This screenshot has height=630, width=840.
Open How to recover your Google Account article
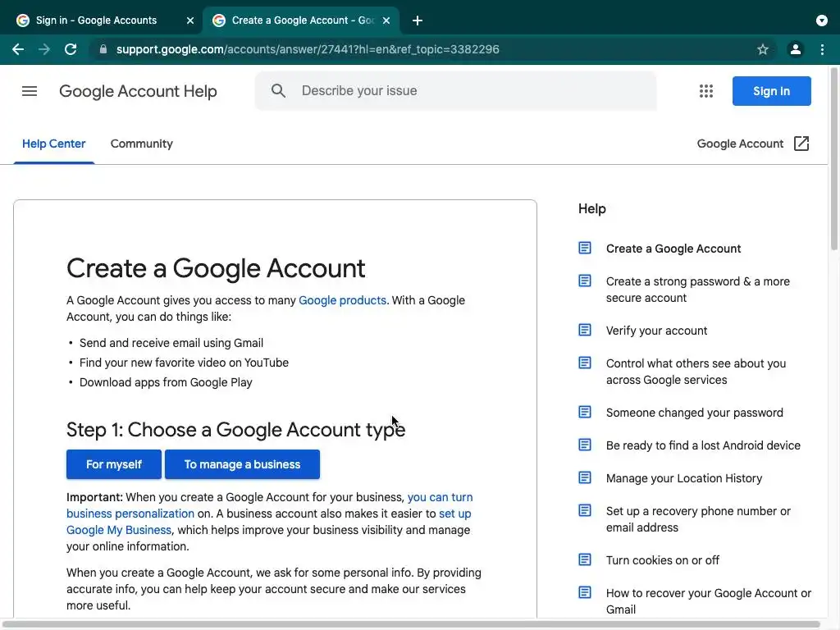pyautogui.click(x=708, y=601)
